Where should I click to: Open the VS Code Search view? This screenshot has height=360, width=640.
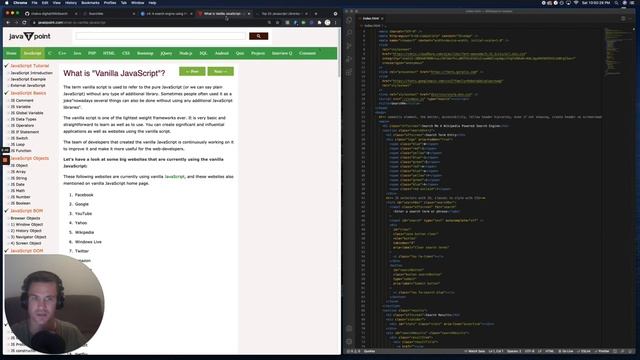pos(349,33)
